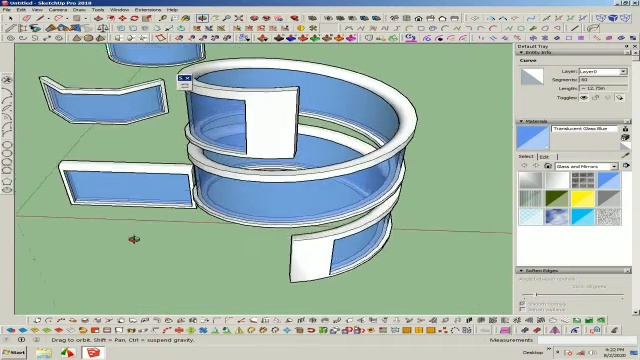Open the Layer dropdown in Entity Info

(x=623, y=71)
